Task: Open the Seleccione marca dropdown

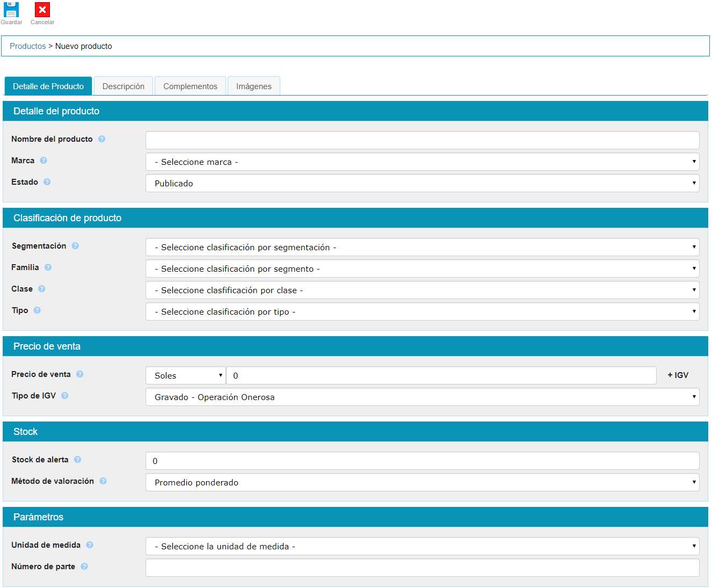Action: coord(422,162)
